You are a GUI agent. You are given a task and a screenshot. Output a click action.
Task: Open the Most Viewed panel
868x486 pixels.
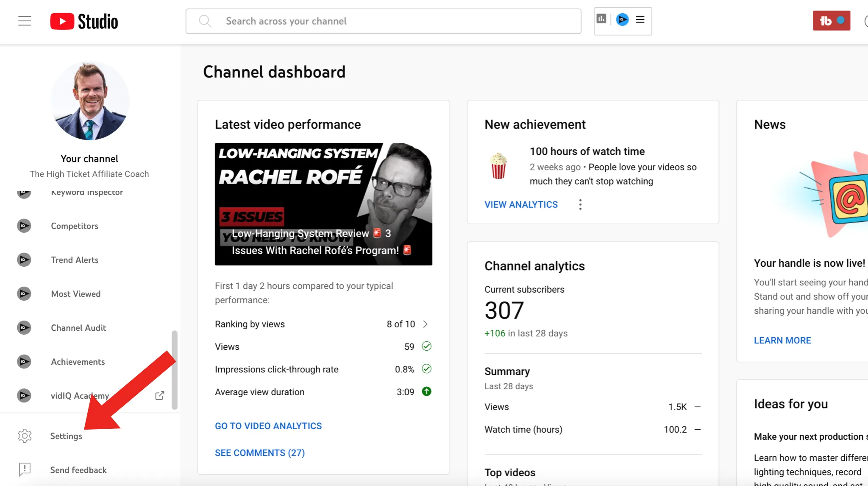click(76, 294)
